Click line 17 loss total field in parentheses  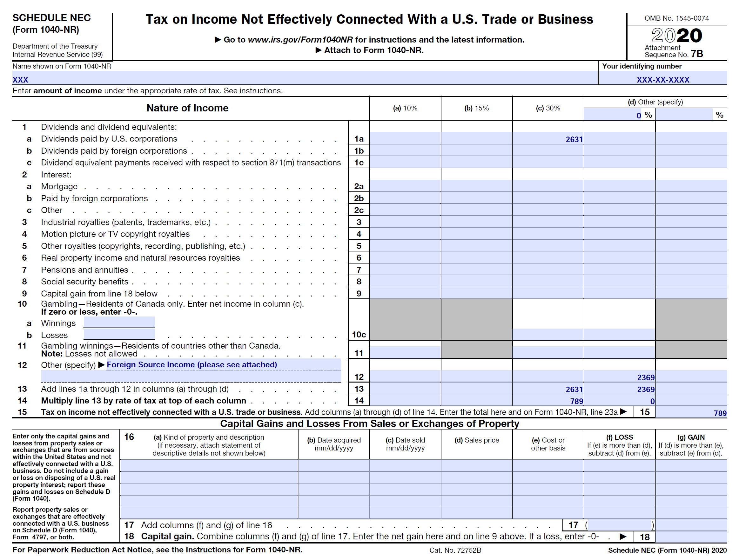[620, 525]
